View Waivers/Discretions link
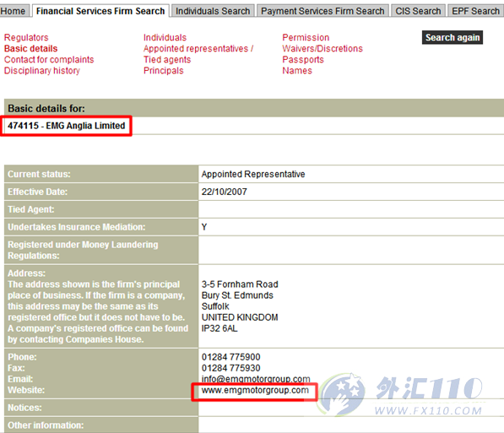 (x=322, y=49)
